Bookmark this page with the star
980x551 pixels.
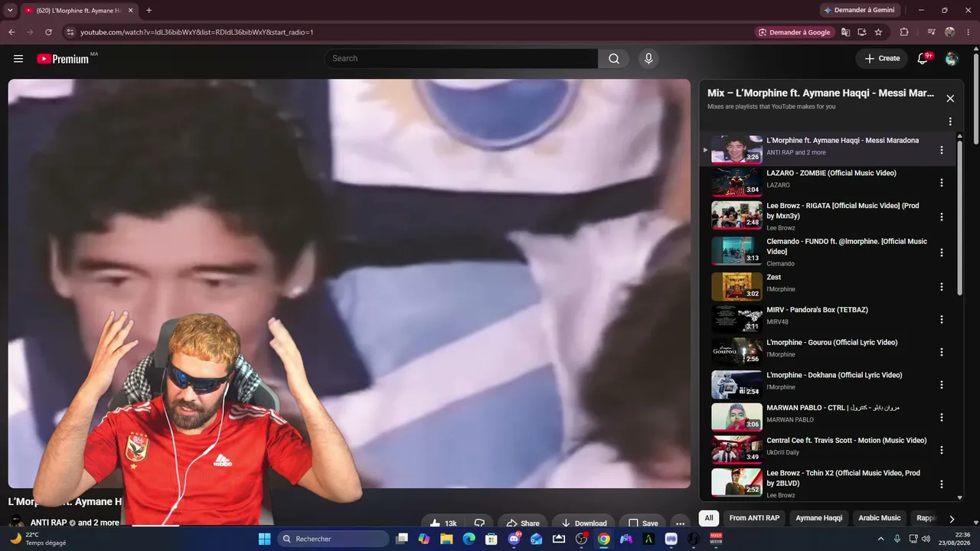[878, 32]
